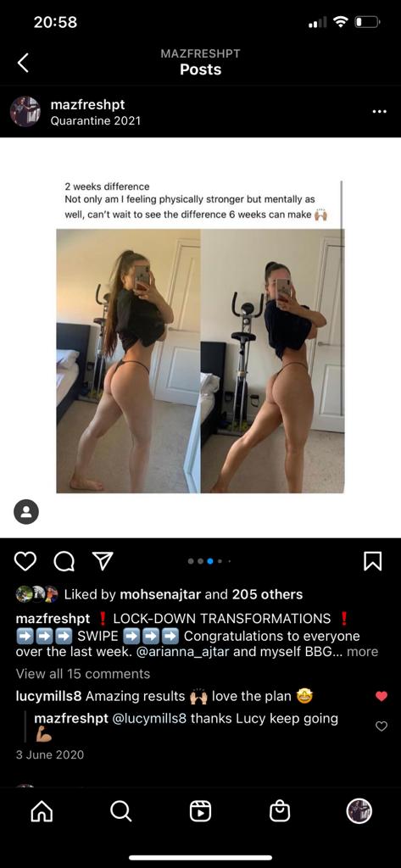This screenshot has height=868, width=401.
Task: Tap the back arrow to leave Posts
Action: click(x=23, y=63)
